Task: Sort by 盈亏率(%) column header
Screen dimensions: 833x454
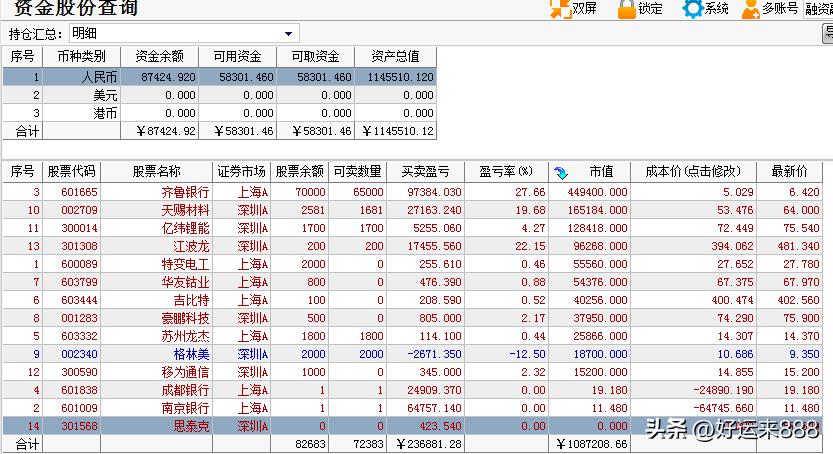Action: (506, 172)
